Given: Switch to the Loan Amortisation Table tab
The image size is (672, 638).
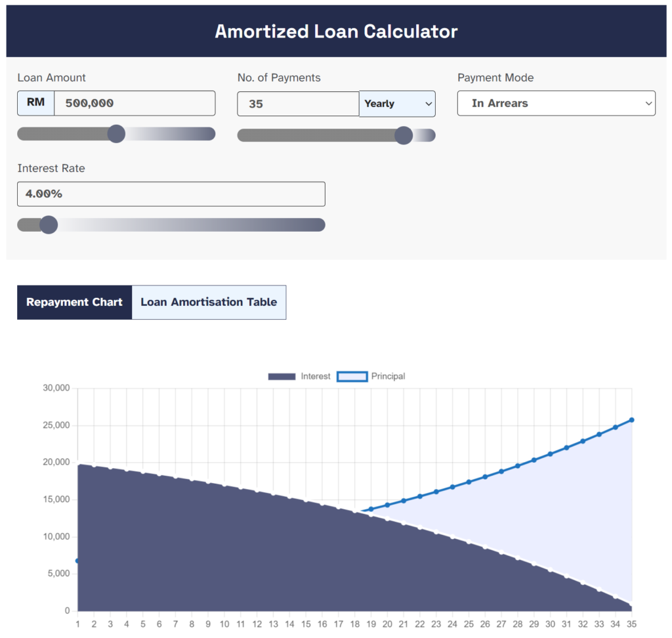Looking at the screenshot, I should [x=209, y=303].
